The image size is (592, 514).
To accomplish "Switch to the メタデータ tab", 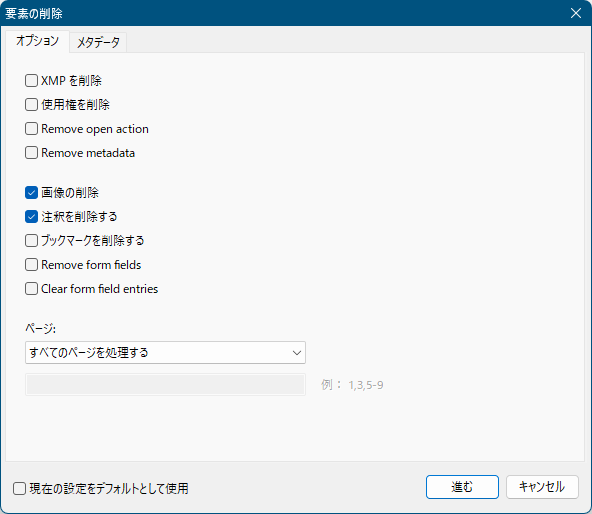I will 98,42.
